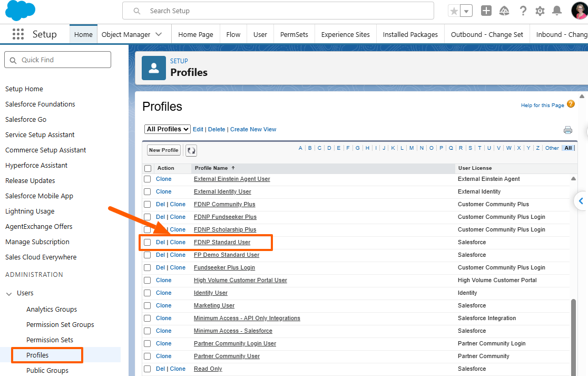Open the user avatar profile menu
The width and height of the screenshot is (588, 376).
coord(580,11)
